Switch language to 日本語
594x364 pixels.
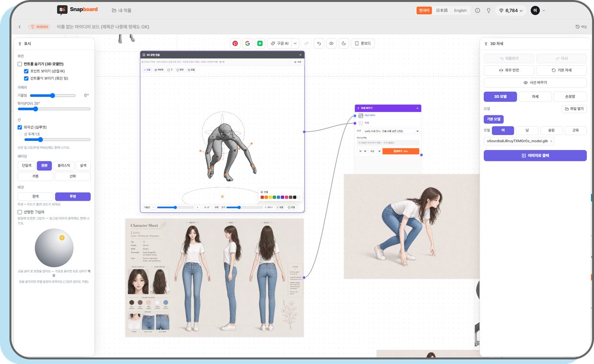tap(442, 10)
